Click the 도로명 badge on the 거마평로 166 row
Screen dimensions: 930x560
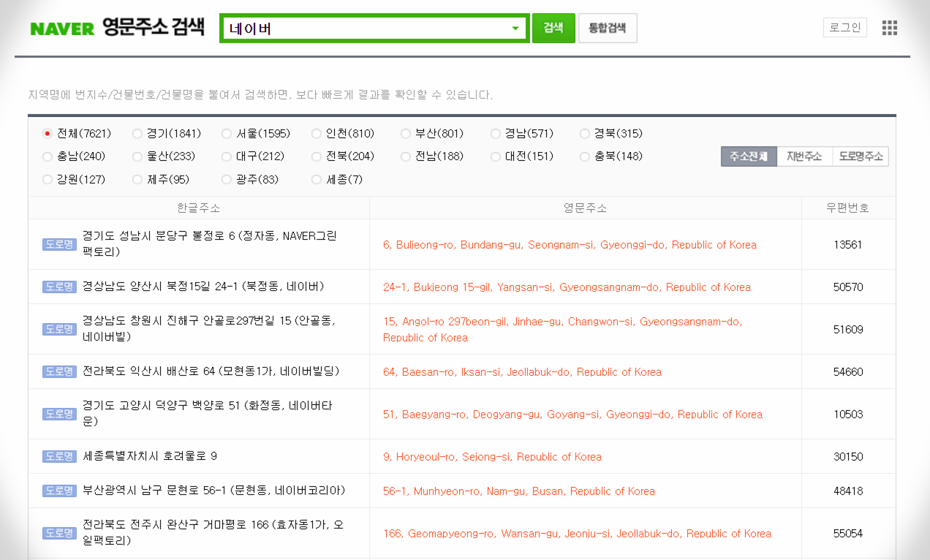[59, 533]
